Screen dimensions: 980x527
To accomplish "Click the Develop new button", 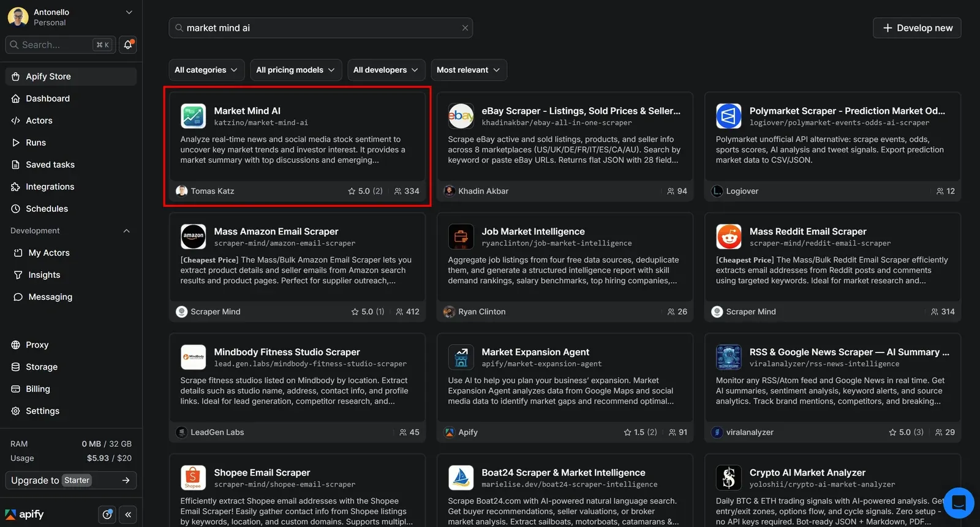I will [x=917, y=28].
